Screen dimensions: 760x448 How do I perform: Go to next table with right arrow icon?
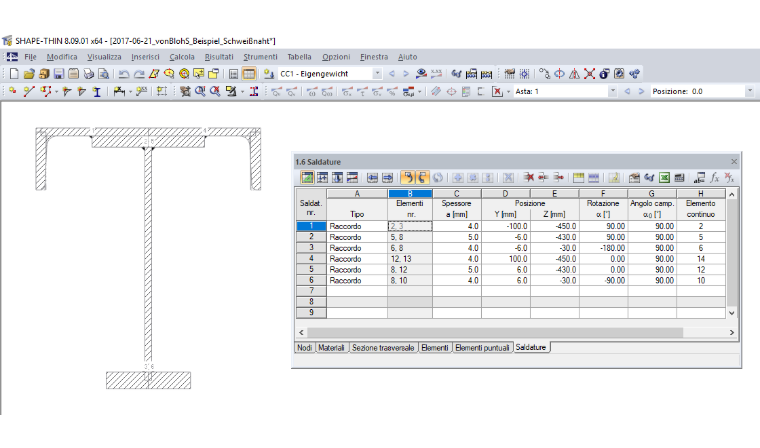tap(387, 177)
